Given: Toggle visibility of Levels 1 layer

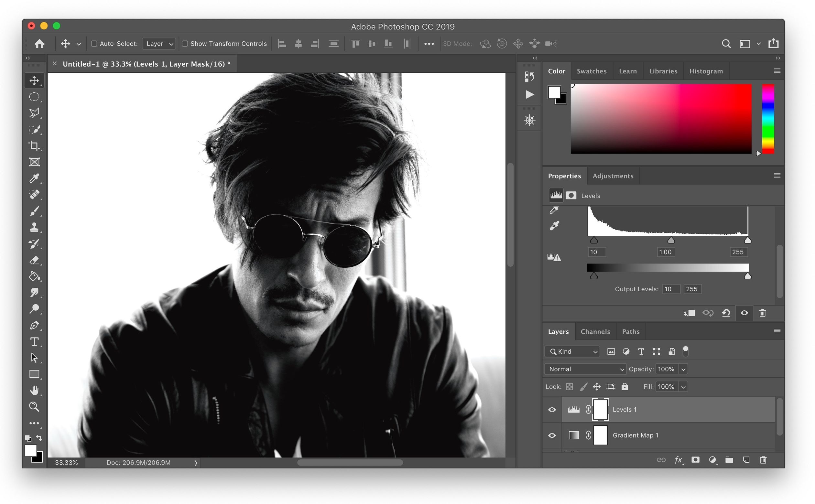Looking at the screenshot, I should click(x=551, y=409).
